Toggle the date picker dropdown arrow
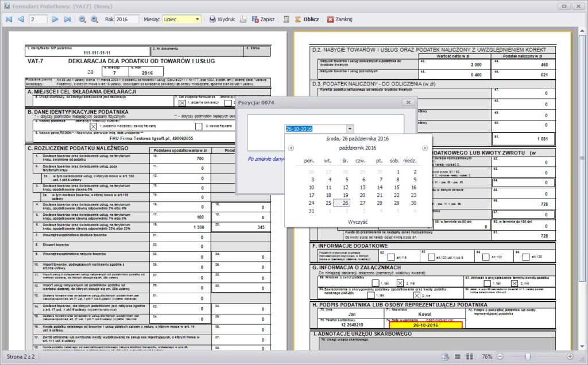The image size is (588, 365). point(350,129)
